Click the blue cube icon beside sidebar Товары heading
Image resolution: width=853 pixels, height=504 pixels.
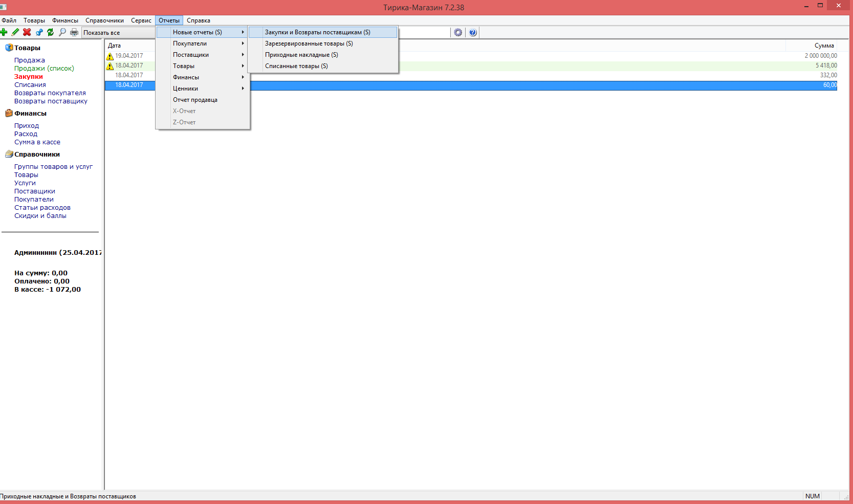tap(9, 48)
